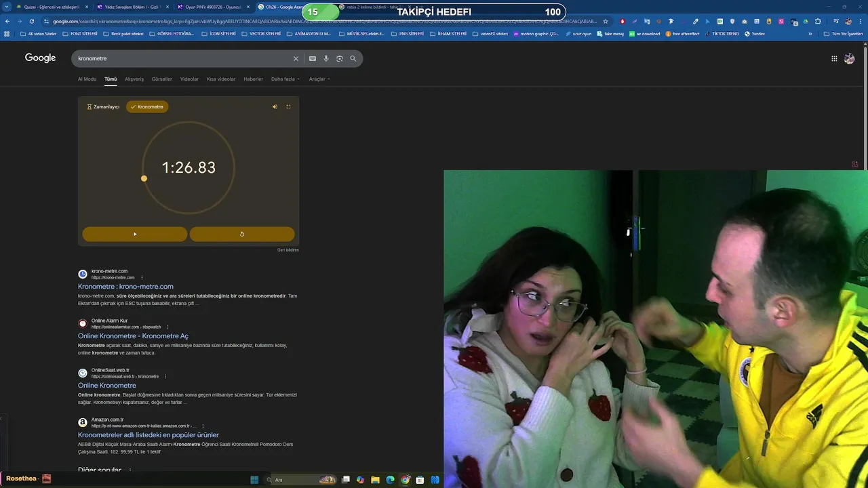Image resolution: width=868 pixels, height=488 pixels.
Task: Open the Renk palet siteleri bookmark folder
Action: point(123,33)
